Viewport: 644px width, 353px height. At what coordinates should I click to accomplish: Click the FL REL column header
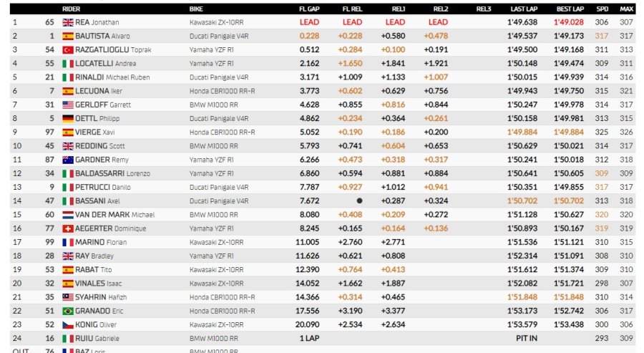click(352, 9)
